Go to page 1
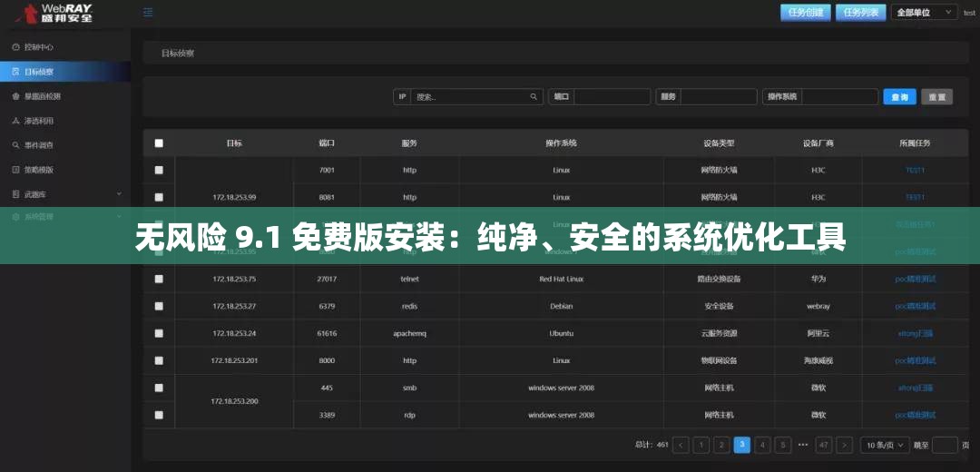 click(701, 445)
